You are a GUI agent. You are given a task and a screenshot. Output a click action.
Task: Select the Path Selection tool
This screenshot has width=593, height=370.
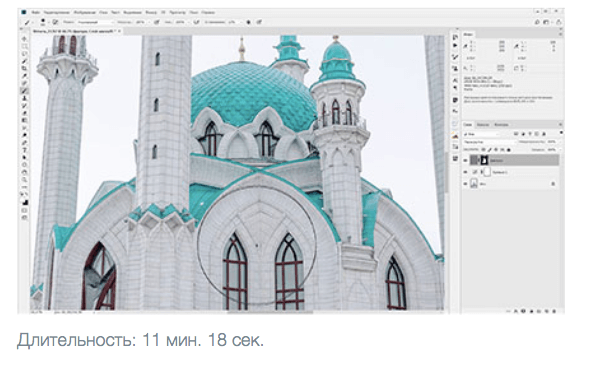[25, 157]
